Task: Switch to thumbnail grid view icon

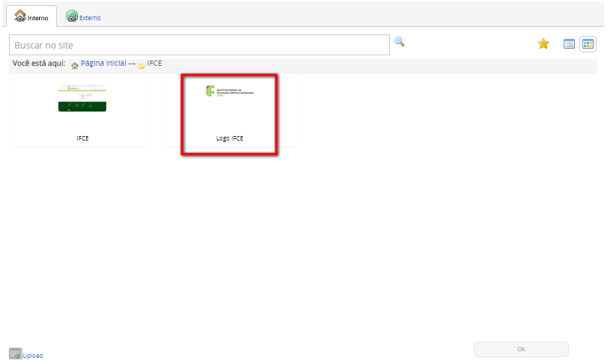Action: click(x=588, y=44)
